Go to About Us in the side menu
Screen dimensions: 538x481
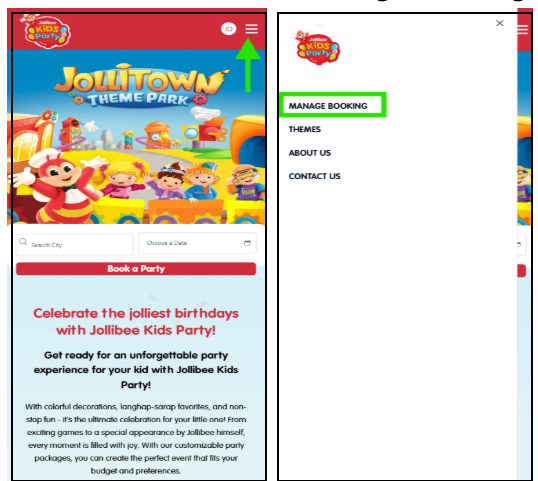[x=310, y=153]
